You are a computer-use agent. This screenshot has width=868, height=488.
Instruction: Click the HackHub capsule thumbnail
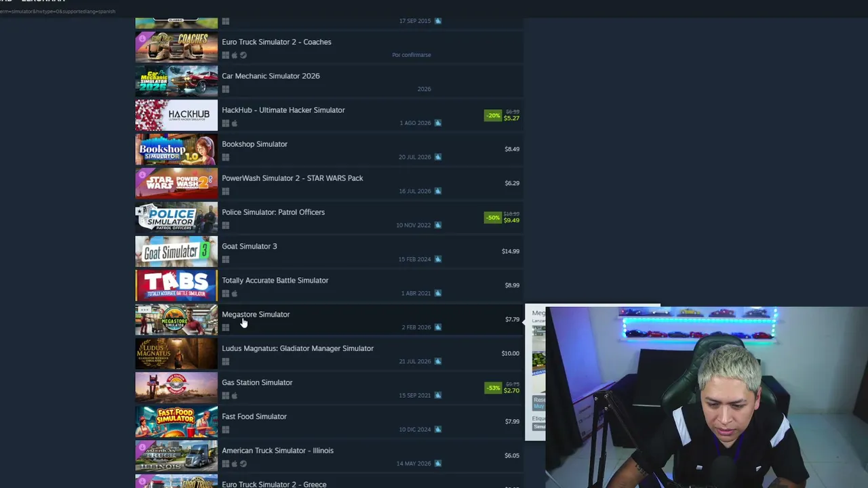(176, 115)
